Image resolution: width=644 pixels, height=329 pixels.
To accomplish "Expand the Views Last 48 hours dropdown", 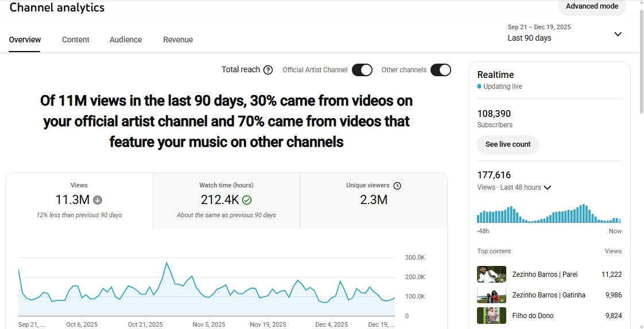I will [547, 187].
